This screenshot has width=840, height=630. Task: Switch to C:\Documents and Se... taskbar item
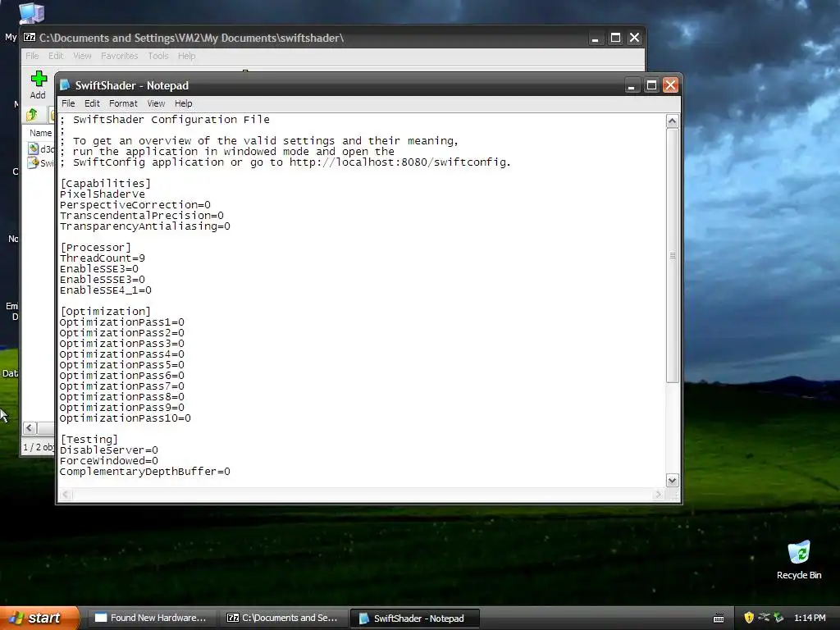click(x=282, y=618)
